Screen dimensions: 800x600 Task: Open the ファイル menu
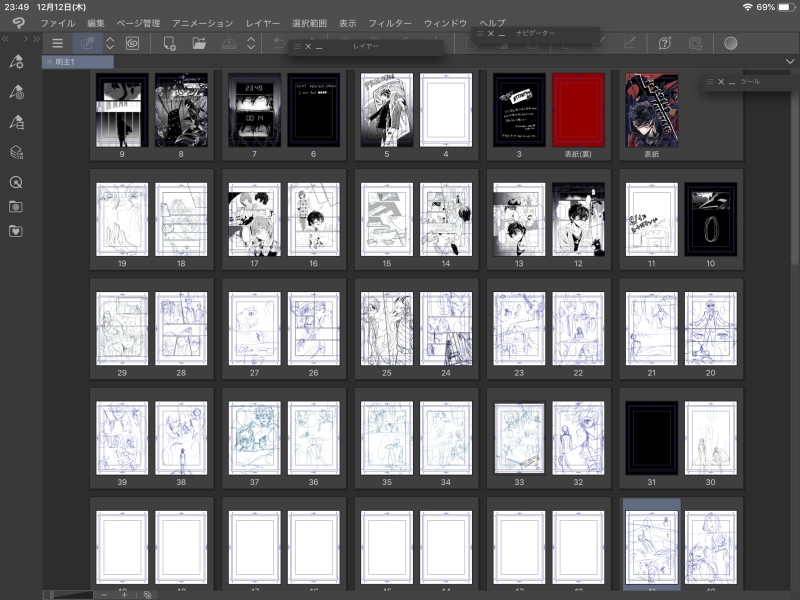58,23
